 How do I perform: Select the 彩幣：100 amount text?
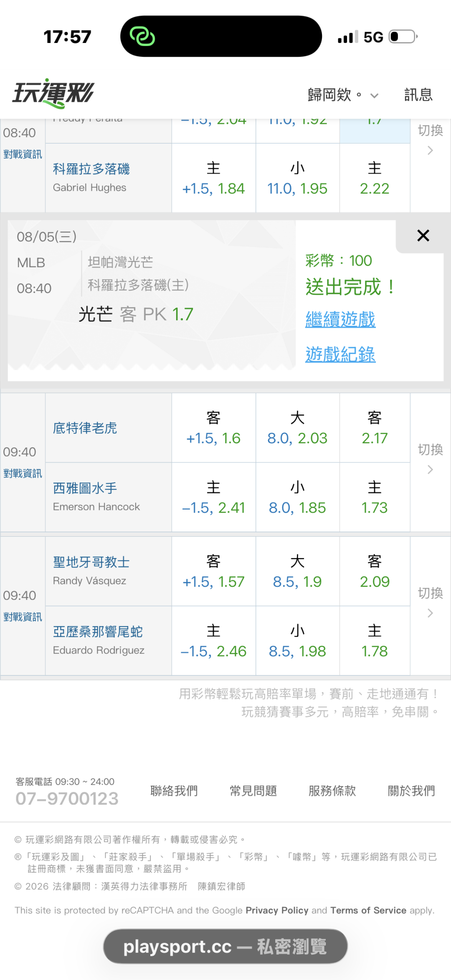pos(339,261)
